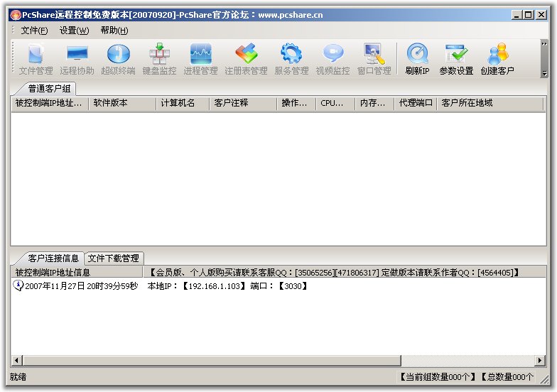The height and width of the screenshot is (392, 557).
Task: Switch to the 文件下载管理 tab
Action: (114, 258)
